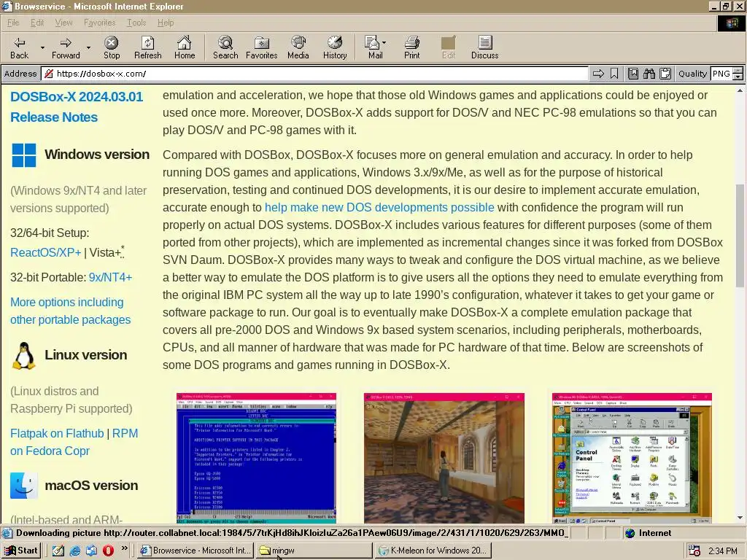Click the notepad quick launch icon
The image size is (747, 560).
click(x=58, y=551)
